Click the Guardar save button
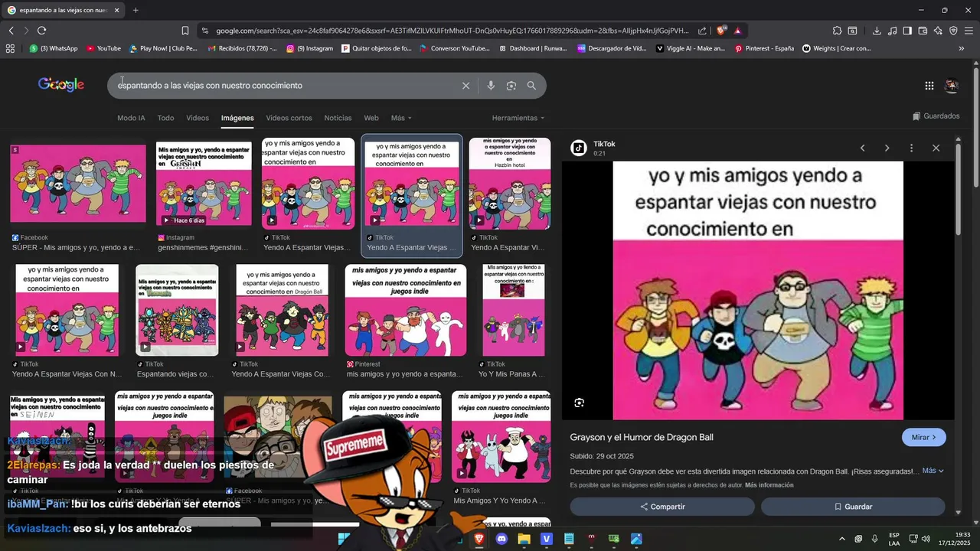 (x=853, y=507)
